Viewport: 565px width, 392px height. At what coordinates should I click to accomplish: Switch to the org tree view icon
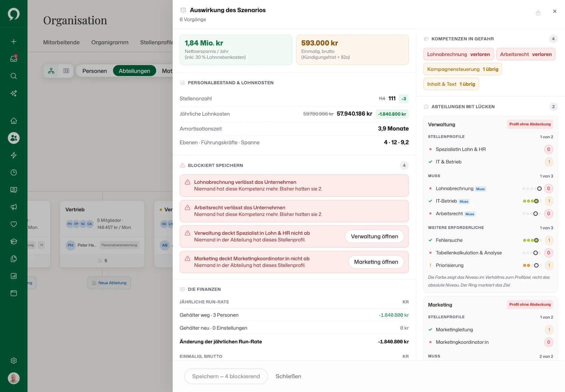click(51, 71)
